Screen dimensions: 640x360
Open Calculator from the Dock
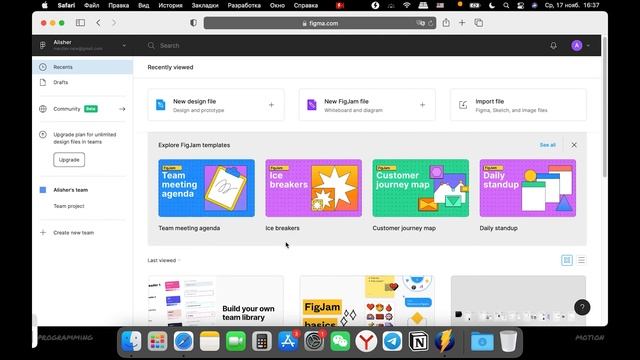point(262,341)
